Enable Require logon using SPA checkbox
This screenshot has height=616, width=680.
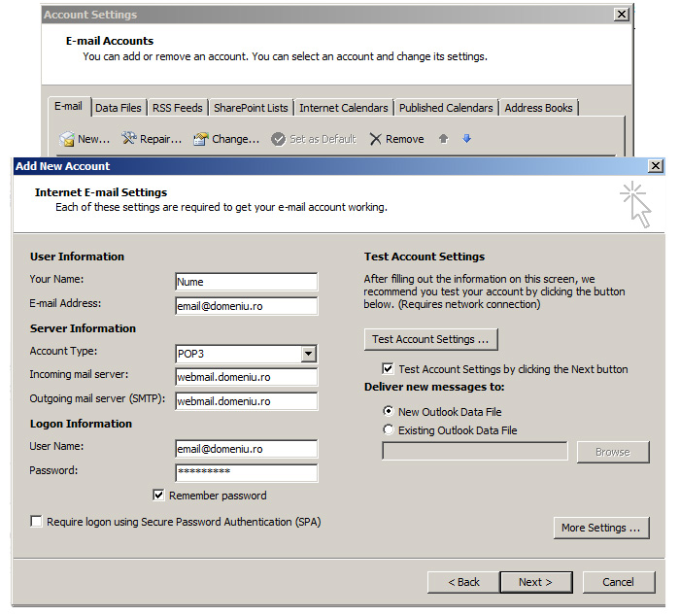pyautogui.click(x=37, y=522)
